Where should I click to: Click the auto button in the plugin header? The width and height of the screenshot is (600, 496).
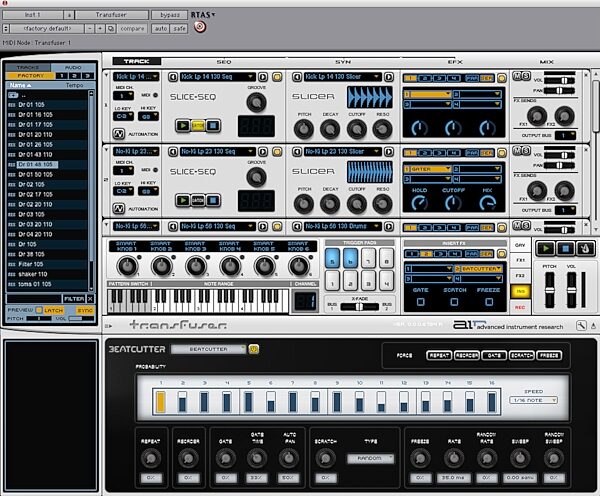[161, 29]
